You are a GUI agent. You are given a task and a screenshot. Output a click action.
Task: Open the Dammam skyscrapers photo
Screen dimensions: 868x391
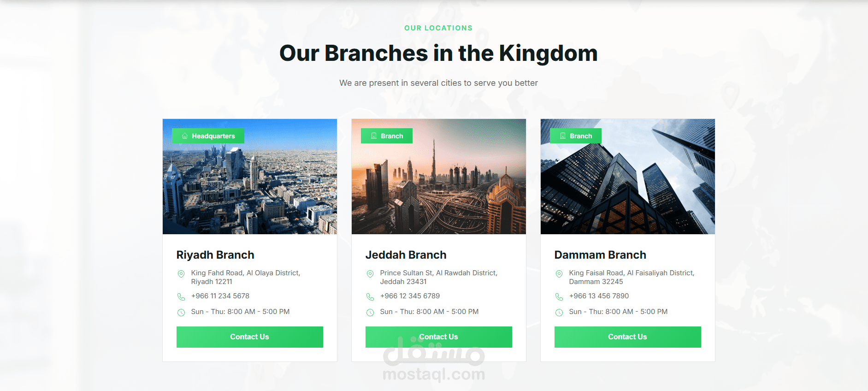(628, 177)
